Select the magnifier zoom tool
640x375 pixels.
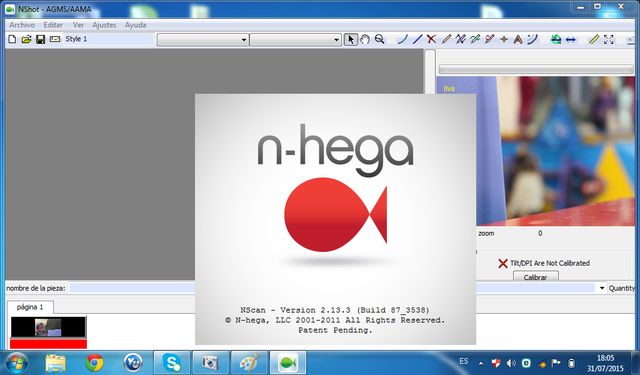coord(380,39)
